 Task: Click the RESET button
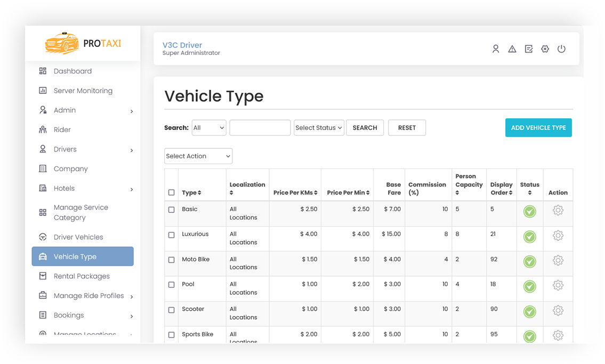pos(407,127)
